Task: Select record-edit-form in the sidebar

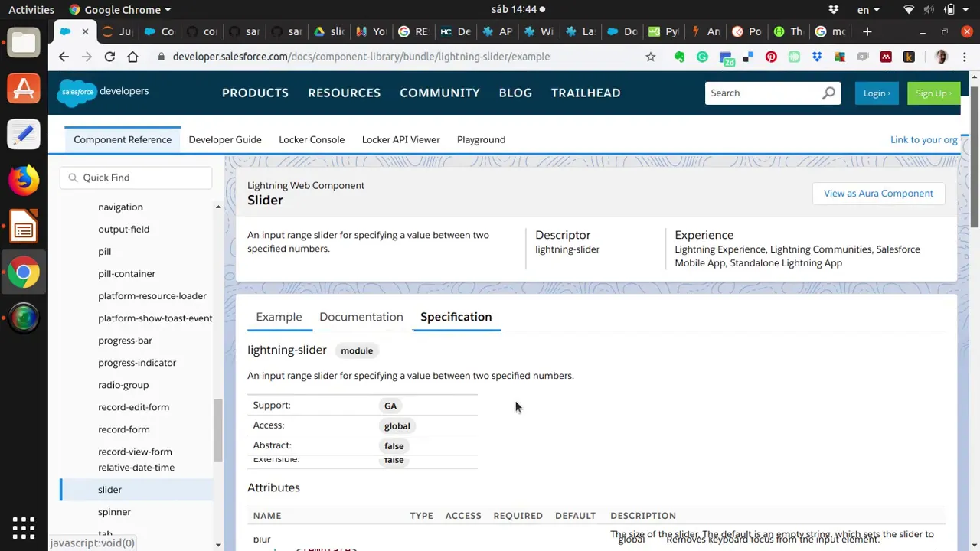Action: [x=133, y=406]
